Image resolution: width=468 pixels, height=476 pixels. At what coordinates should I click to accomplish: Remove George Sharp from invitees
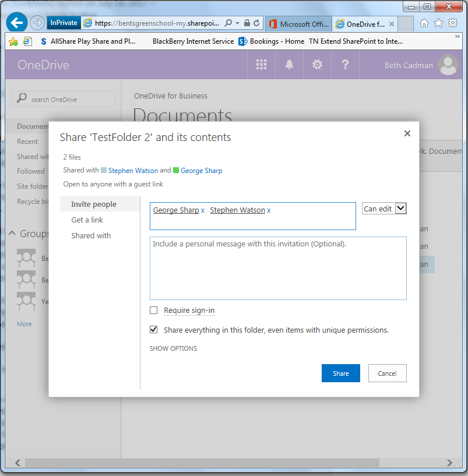point(203,210)
